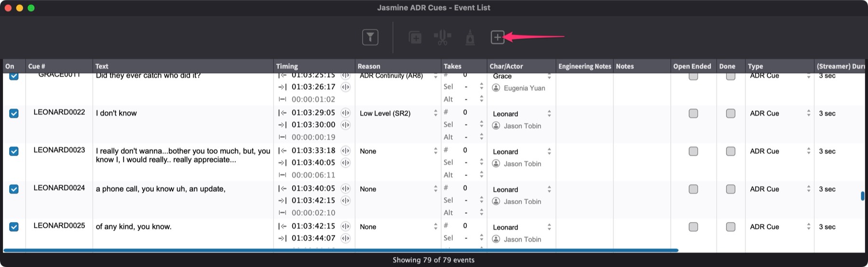Open Reason dropdown for LEONARD0024

pos(398,189)
